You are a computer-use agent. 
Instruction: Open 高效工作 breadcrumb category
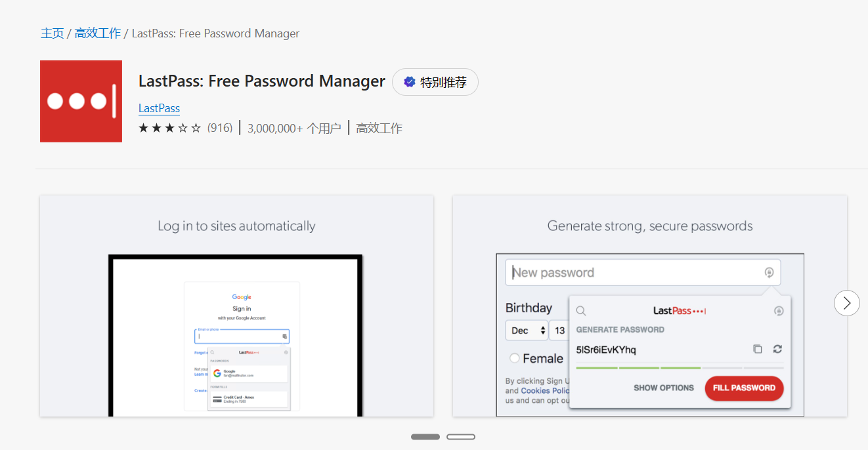coord(97,33)
